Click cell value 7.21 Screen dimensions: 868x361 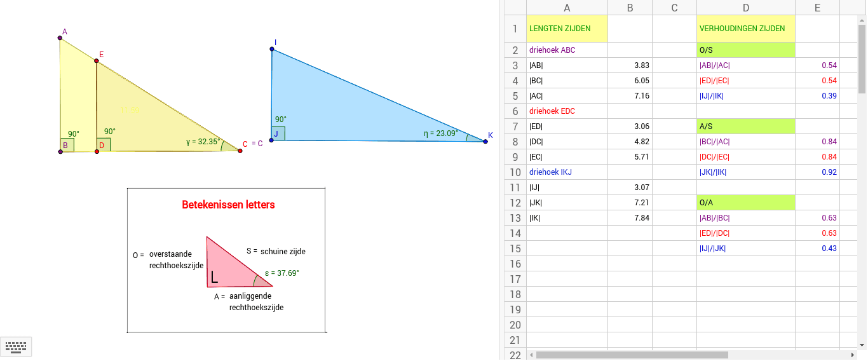tap(630, 203)
